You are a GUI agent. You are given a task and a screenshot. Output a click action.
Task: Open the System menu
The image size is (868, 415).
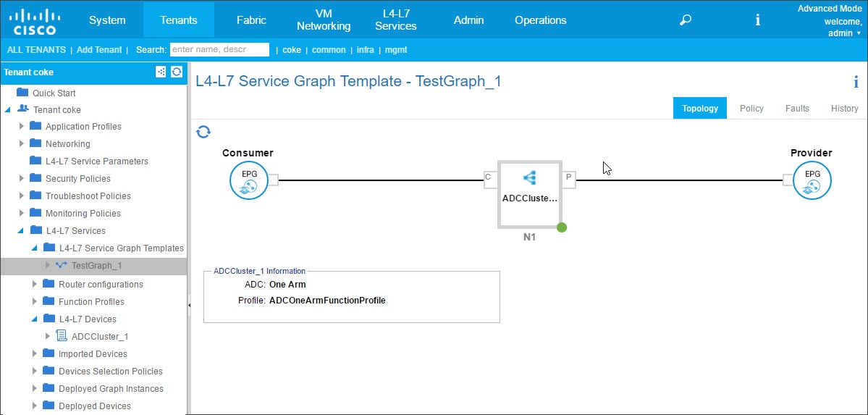pos(107,20)
